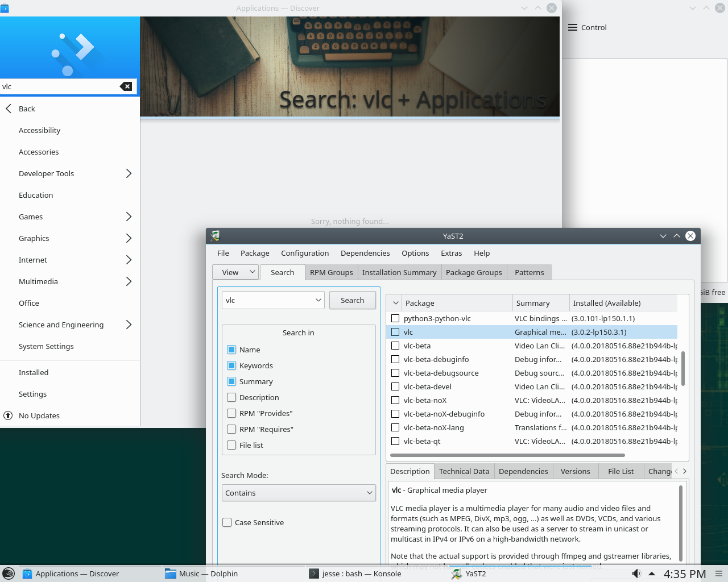Click the Discover window title icon

5,8
